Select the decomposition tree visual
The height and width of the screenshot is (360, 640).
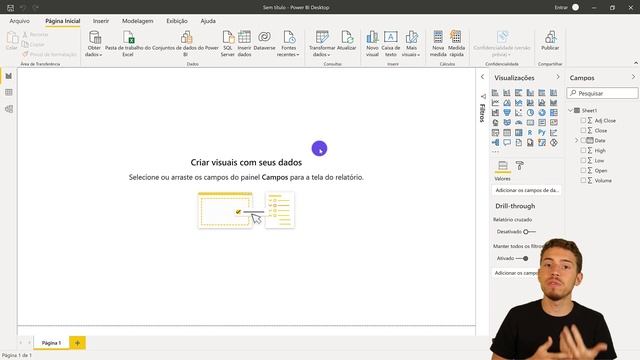tap(495, 142)
